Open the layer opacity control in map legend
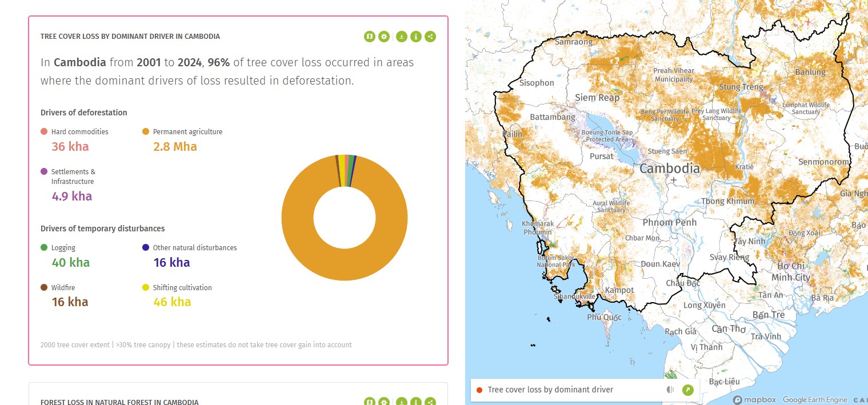 tap(670, 390)
